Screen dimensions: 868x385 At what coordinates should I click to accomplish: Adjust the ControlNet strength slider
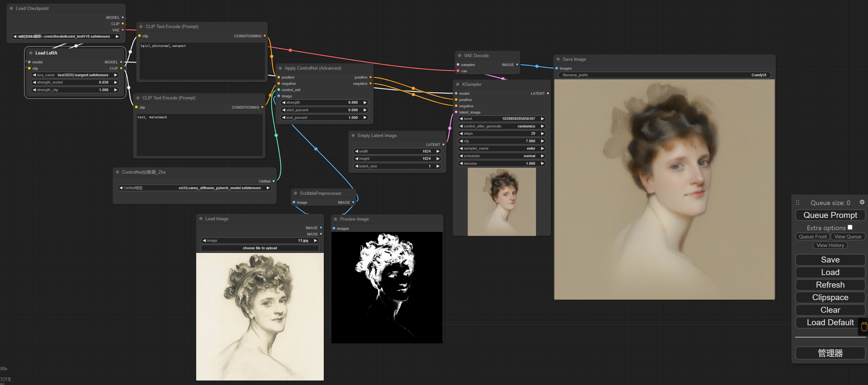[323, 102]
